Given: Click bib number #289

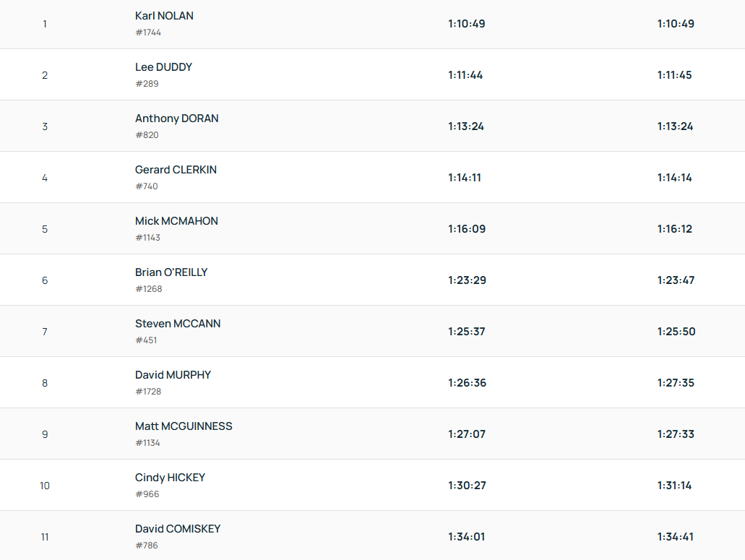Looking at the screenshot, I should (x=147, y=84).
